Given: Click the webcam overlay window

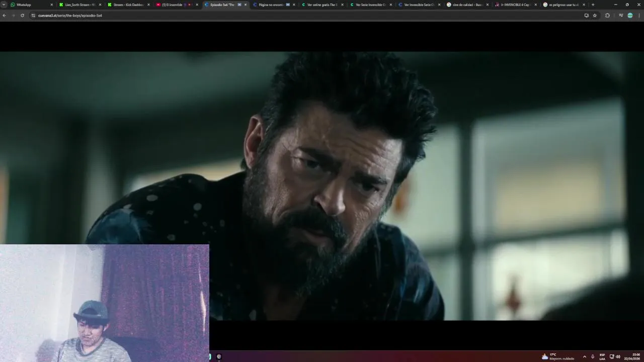Looking at the screenshot, I should coord(105,303).
